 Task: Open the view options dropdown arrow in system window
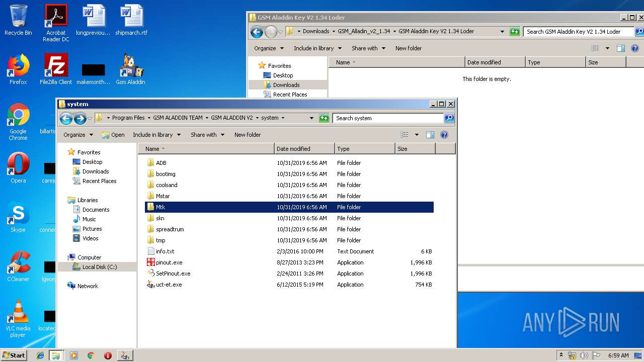tap(417, 135)
